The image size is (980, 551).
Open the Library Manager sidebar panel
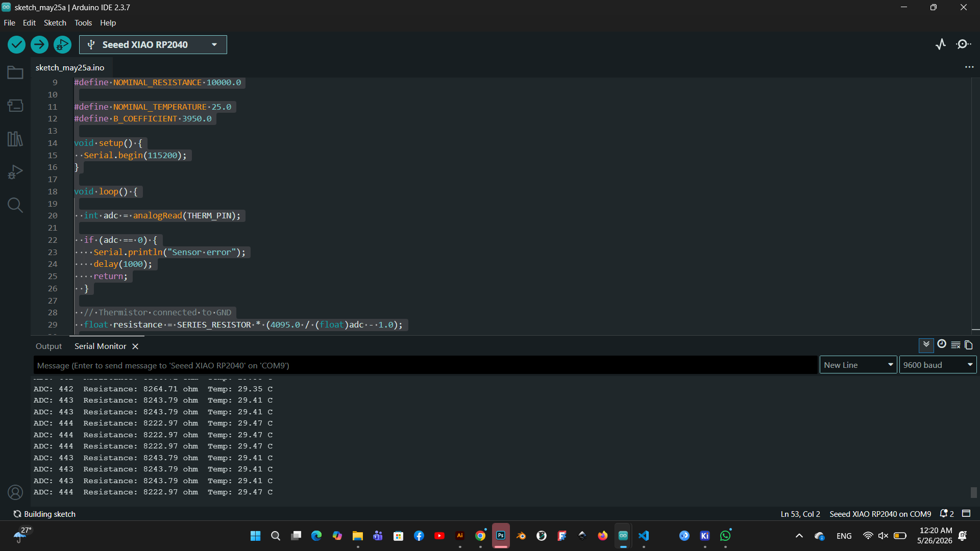(15, 139)
